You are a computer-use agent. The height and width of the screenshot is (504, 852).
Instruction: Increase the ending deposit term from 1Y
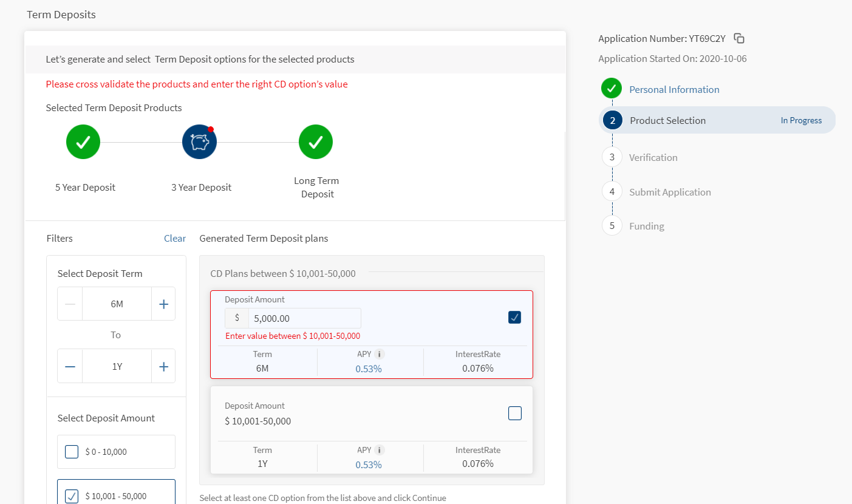pyautogui.click(x=163, y=366)
